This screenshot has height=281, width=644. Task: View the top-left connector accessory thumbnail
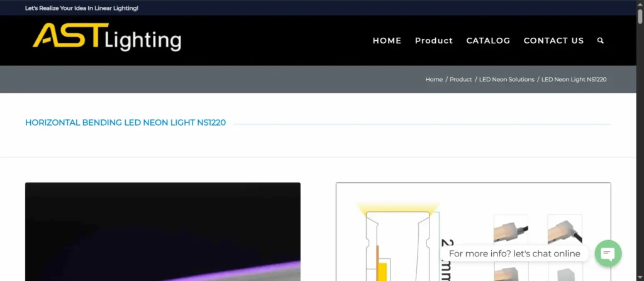tap(511, 229)
